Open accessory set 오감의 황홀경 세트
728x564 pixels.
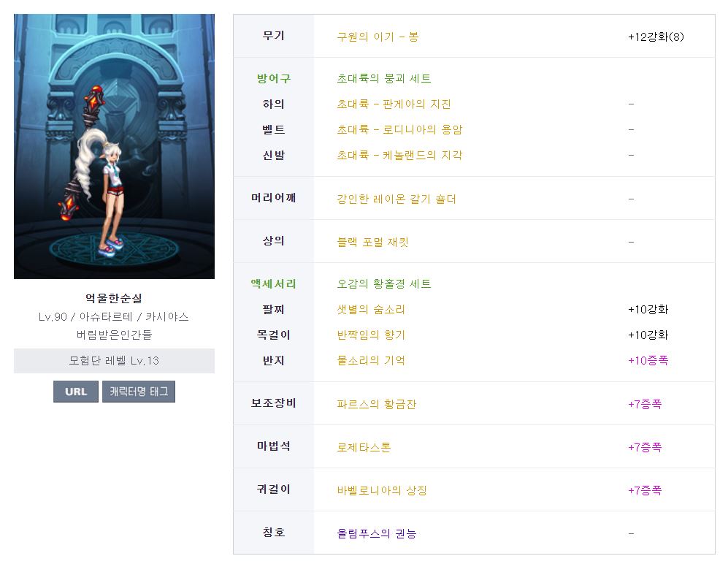coord(383,283)
